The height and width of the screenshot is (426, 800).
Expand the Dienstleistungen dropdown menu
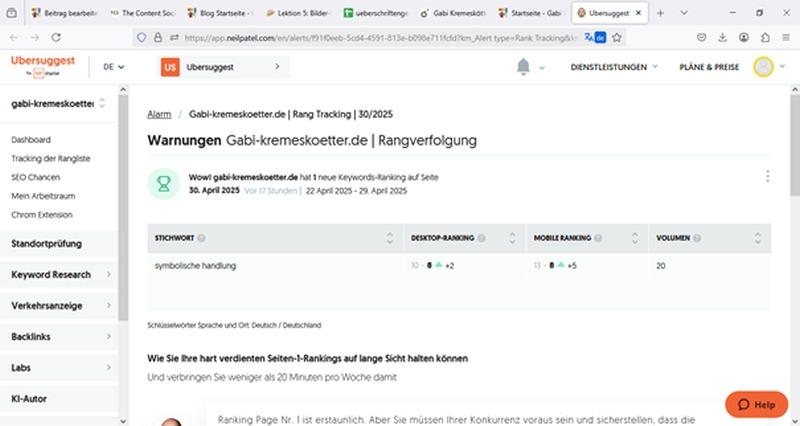[613, 67]
